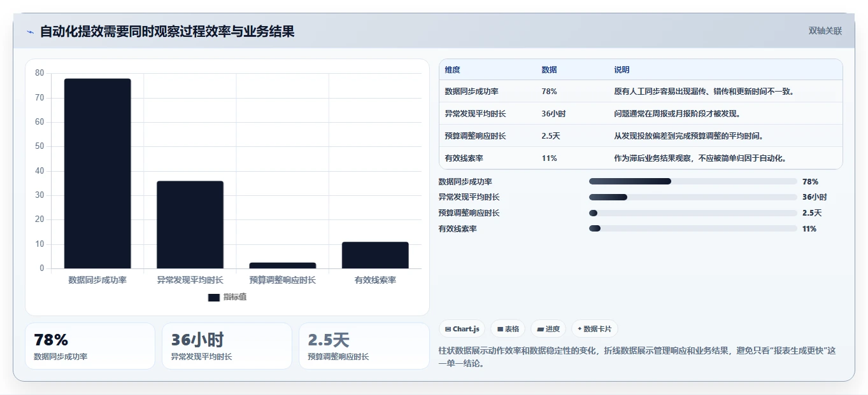Click the 80 tick on the y-axis

pyautogui.click(x=39, y=73)
